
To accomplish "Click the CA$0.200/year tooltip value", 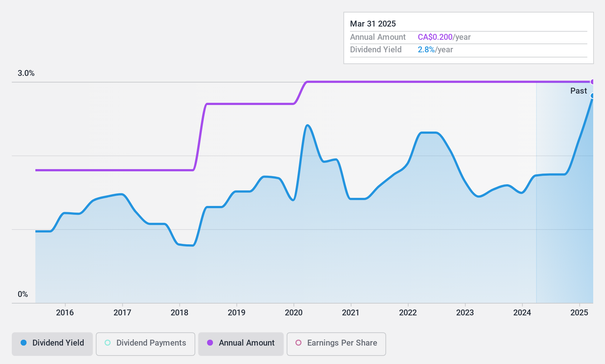I will click(x=444, y=37).
